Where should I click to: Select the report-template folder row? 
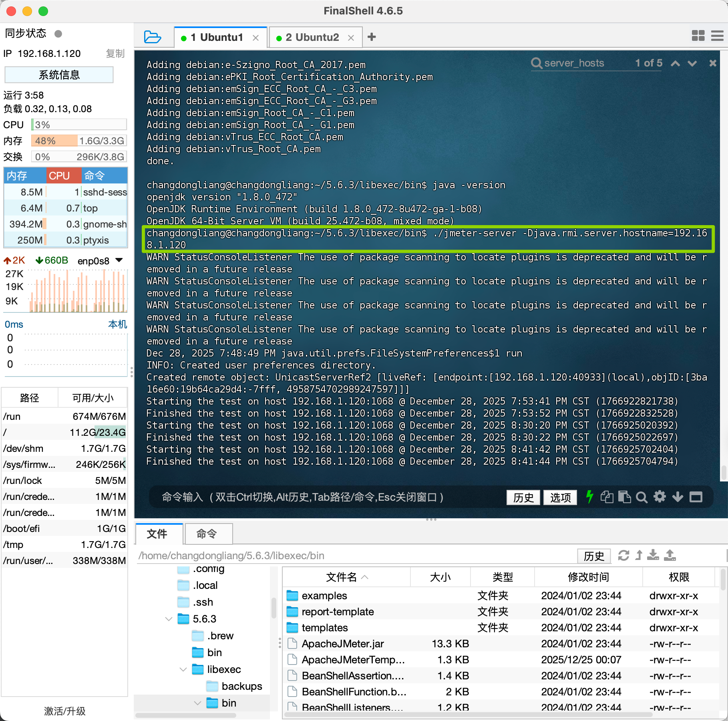(501, 612)
